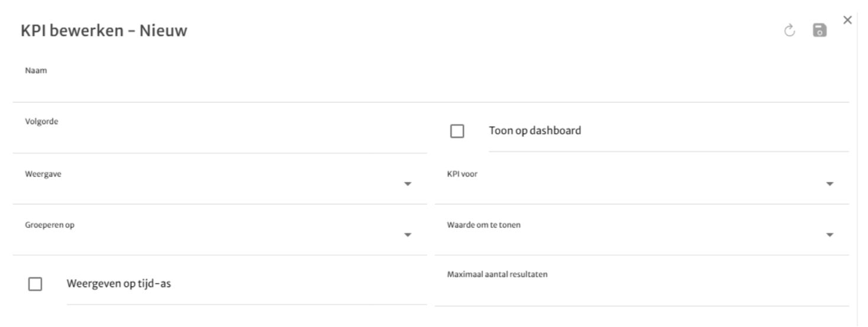Close the KPI bewerken dialog

point(847,20)
